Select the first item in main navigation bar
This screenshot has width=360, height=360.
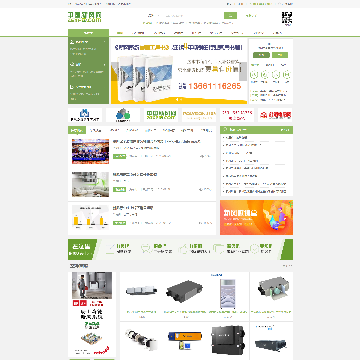point(120,33)
